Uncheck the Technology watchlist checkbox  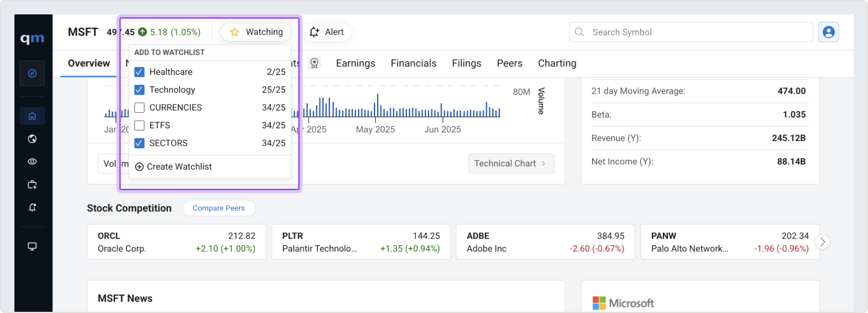tap(139, 89)
